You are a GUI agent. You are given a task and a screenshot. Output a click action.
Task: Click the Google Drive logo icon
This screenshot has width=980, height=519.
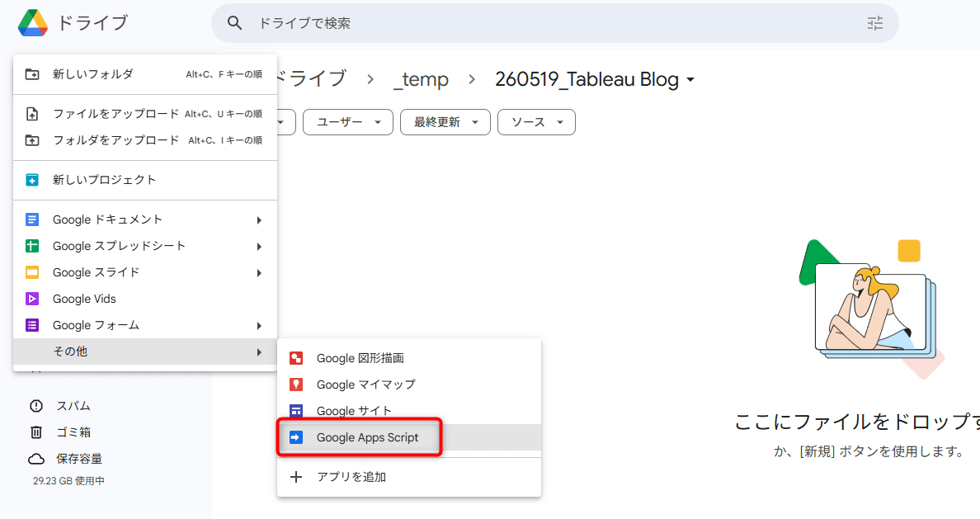click(x=33, y=23)
